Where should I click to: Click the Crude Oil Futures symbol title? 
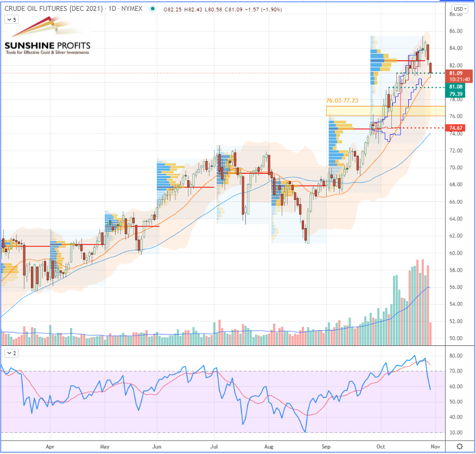pos(53,9)
